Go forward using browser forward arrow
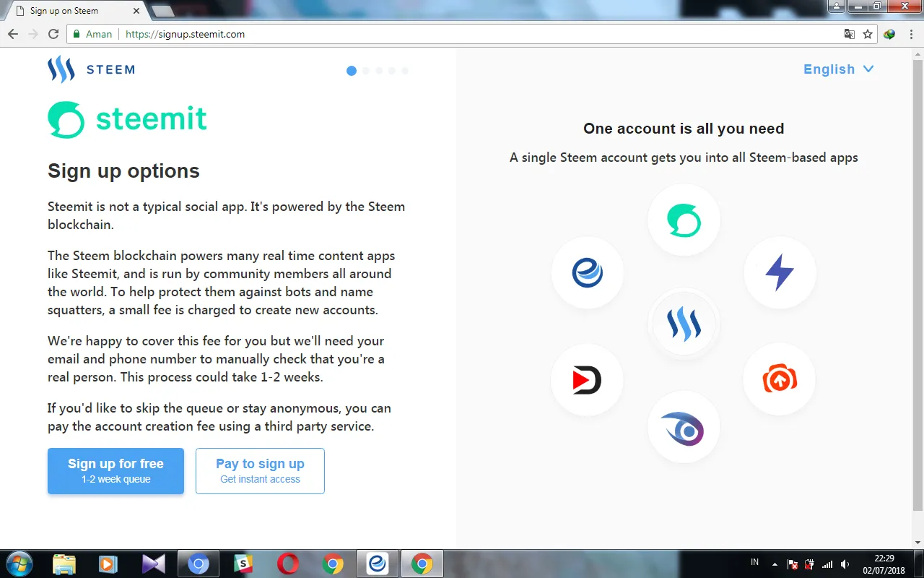 (33, 34)
